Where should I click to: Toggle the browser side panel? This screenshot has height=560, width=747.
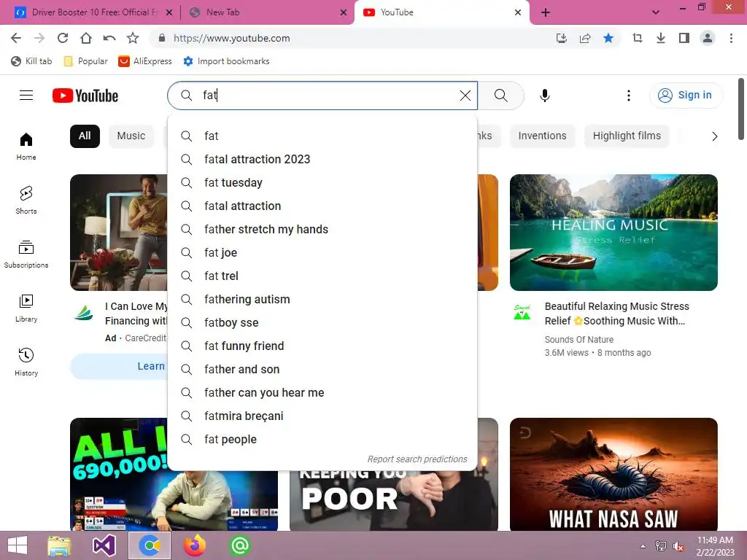(684, 38)
